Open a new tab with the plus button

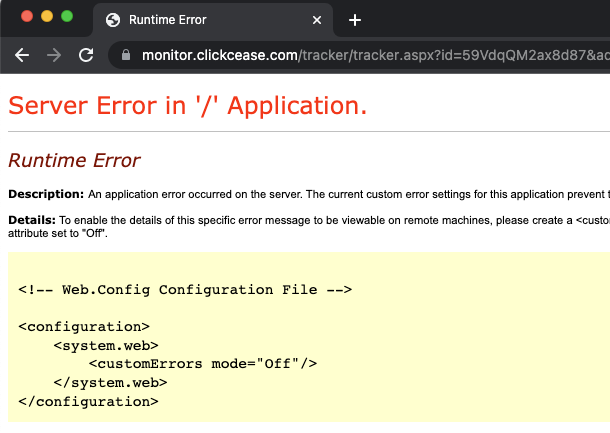pos(355,20)
